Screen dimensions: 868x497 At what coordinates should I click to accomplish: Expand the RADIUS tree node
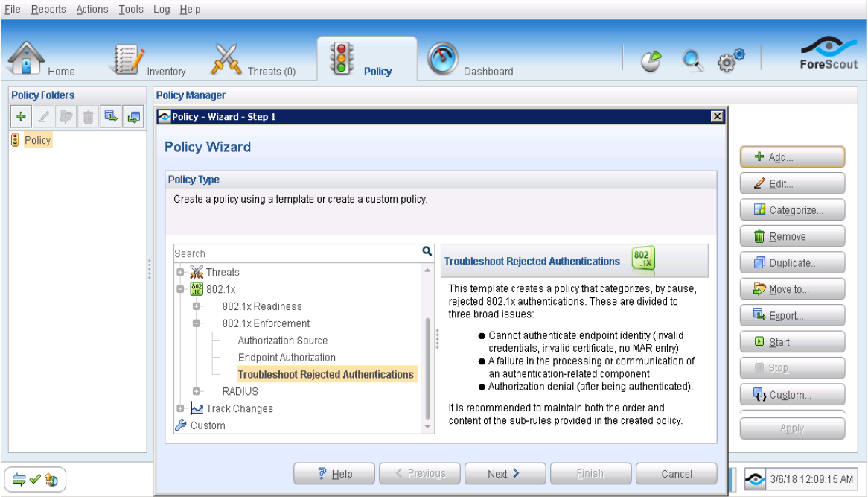tap(196, 391)
